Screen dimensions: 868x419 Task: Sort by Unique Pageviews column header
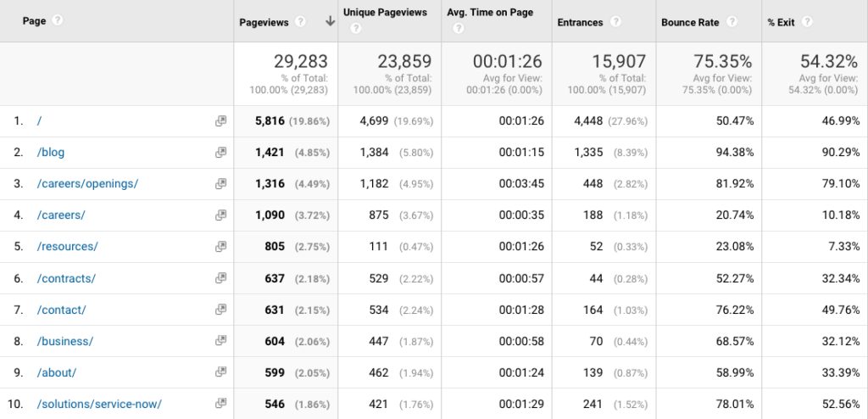coord(385,12)
